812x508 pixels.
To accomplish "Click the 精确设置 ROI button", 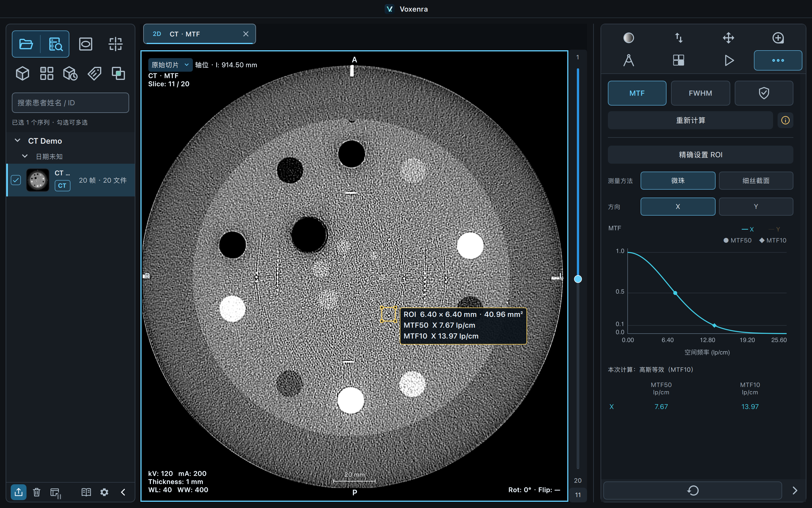I will pyautogui.click(x=700, y=155).
